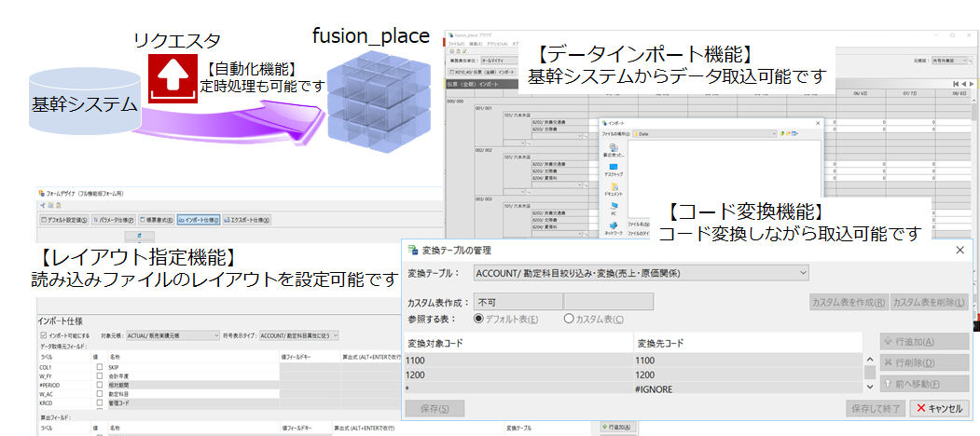Click 行追加 button in conversion dialog
The image size is (980, 436).
tap(924, 342)
